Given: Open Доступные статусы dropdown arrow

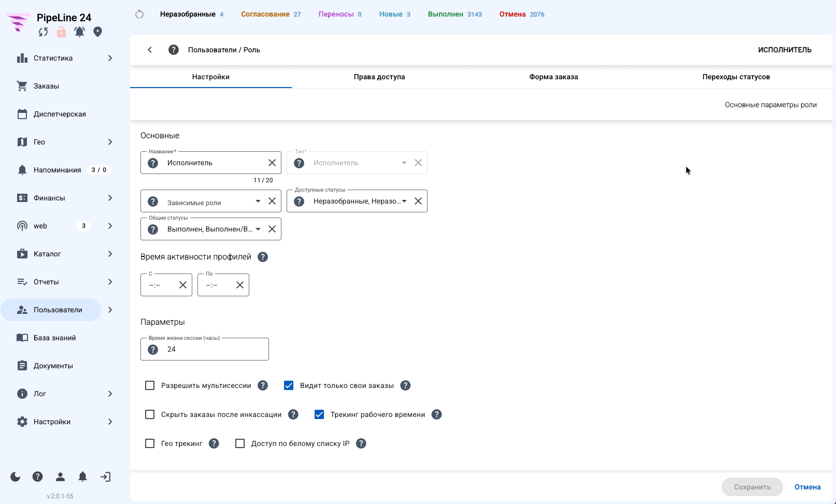Looking at the screenshot, I should [404, 201].
